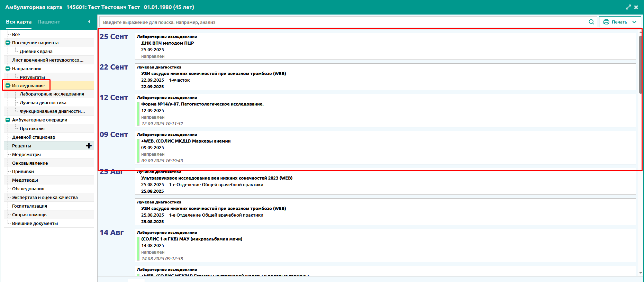Open Лабораторные исследования in the tree
This screenshot has width=644, height=282.
[x=52, y=94]
